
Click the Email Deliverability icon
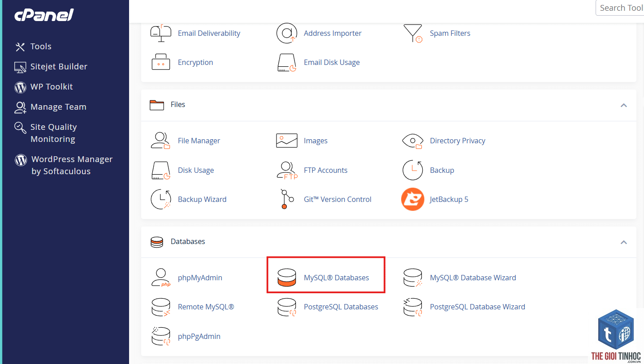click(161, 33)
